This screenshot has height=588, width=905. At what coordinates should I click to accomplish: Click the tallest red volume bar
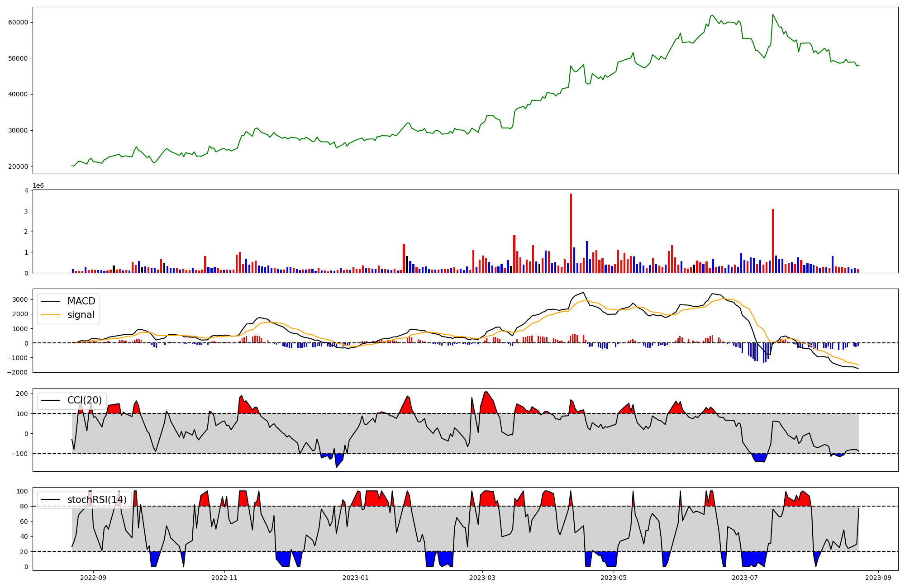571,233
